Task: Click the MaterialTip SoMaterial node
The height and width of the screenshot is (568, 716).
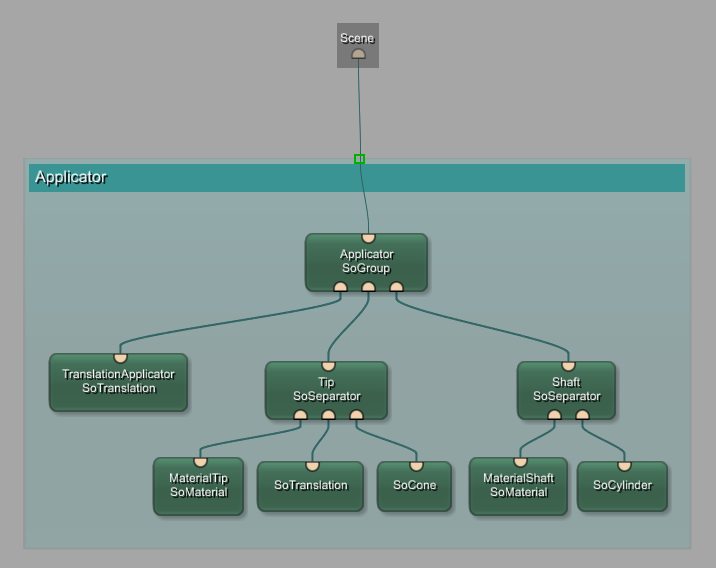Action: (198, 486)
